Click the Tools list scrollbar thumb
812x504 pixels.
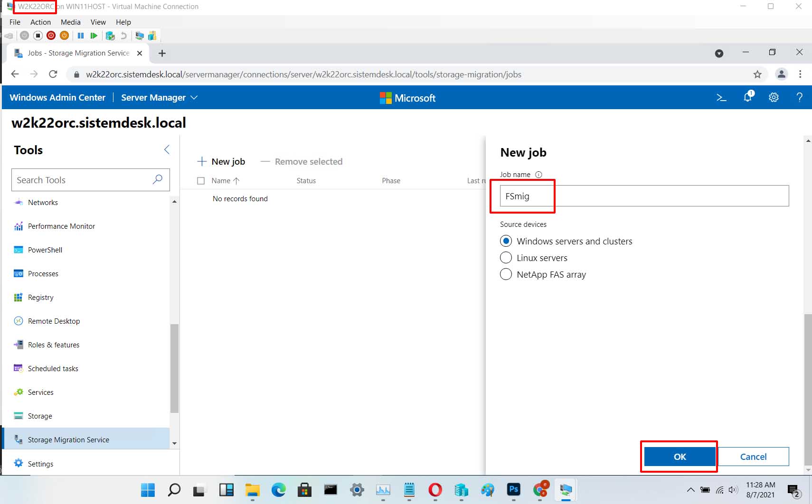(174, 368)
